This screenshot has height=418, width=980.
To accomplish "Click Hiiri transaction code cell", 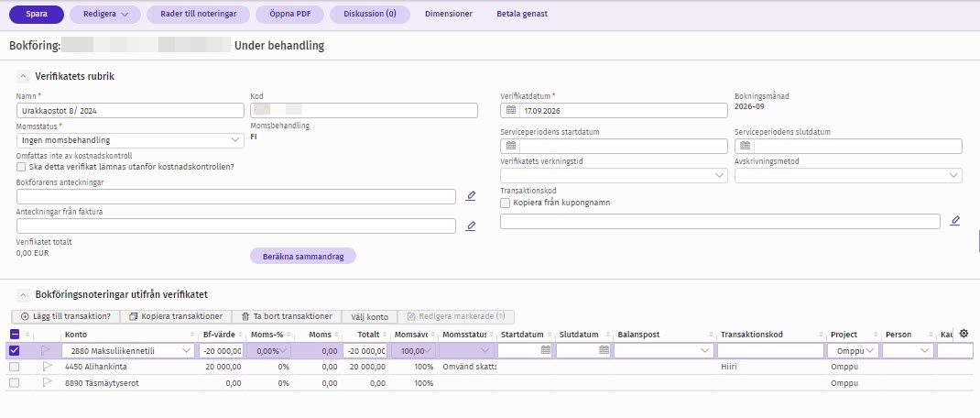I will tap(729, 368).
